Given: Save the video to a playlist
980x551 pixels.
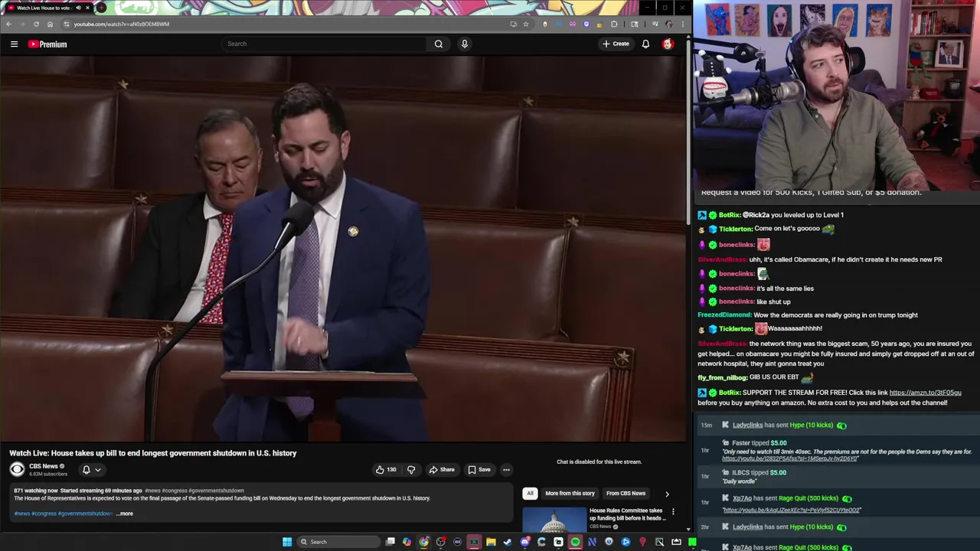Looking at the screenshot, I should [479, 469].
